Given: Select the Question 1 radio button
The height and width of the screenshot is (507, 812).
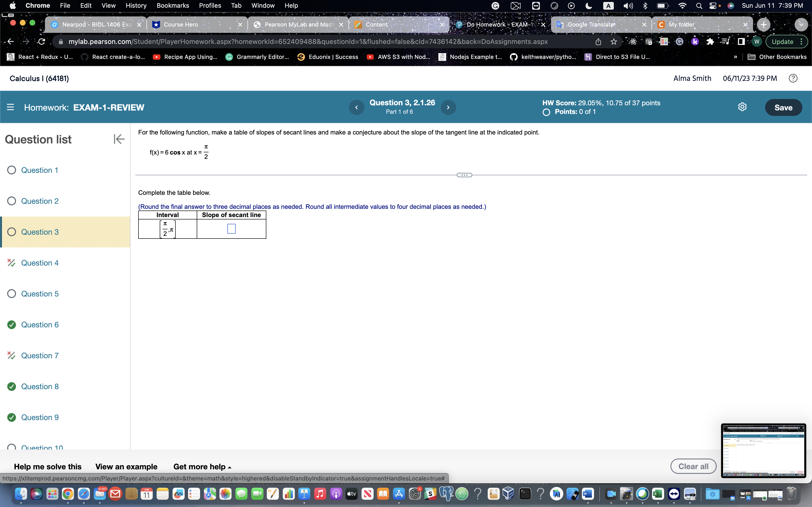Looking at the screenshot, I should 11,170.
